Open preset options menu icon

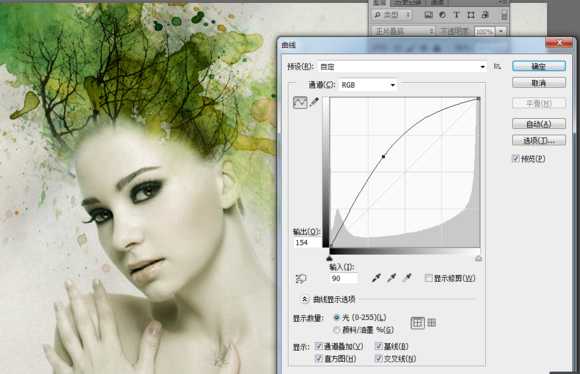point(498,67)
